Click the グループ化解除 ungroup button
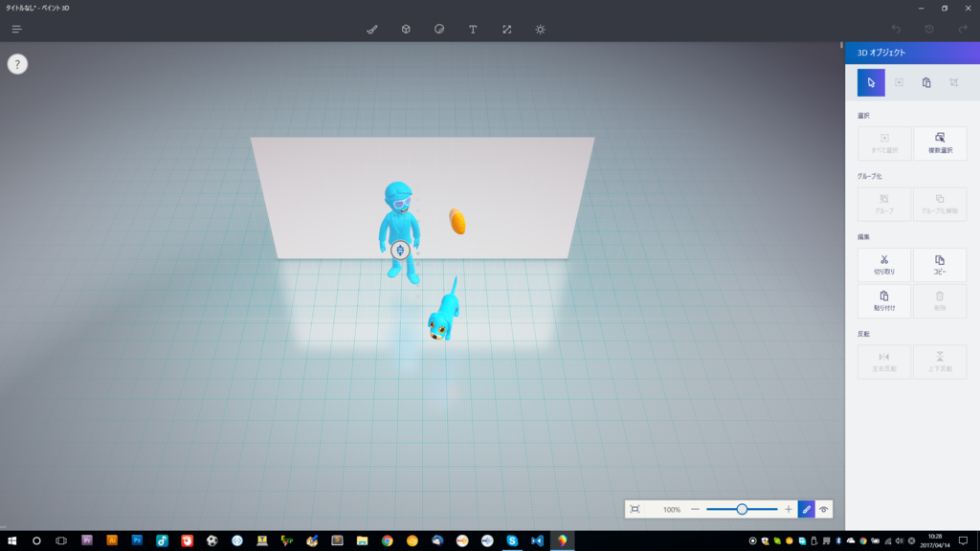Image resolution: width=980 pixels, height=551 pixels. click(x=940, y=205)
